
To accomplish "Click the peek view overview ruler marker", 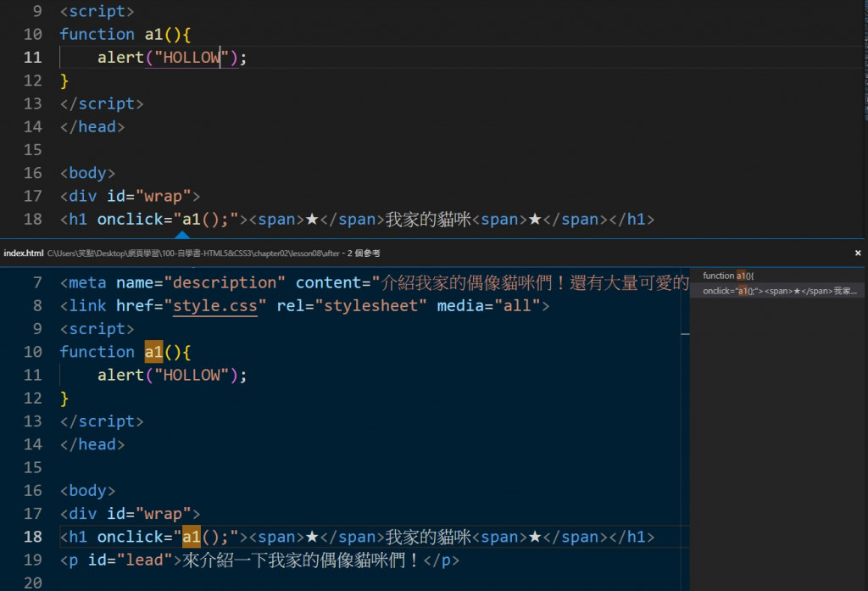I will 685,334.
